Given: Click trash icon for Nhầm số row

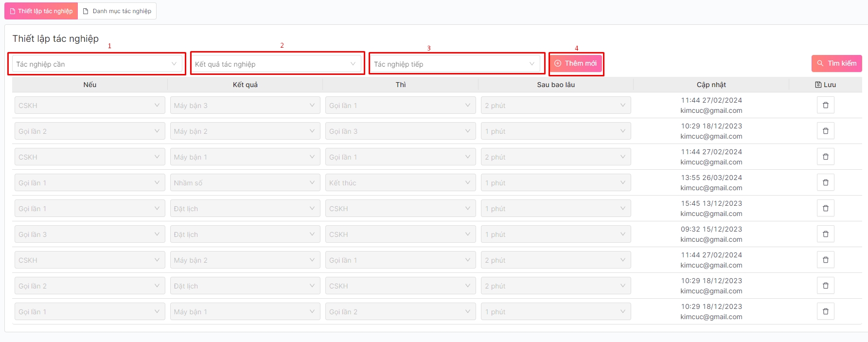Looking at the screenshot, I should tap(825, 182).
